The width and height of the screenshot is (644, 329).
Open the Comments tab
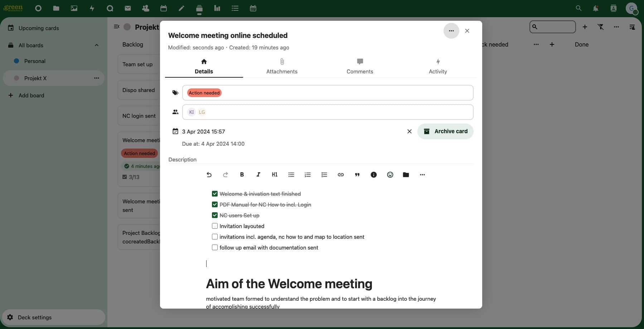[360, 66]
